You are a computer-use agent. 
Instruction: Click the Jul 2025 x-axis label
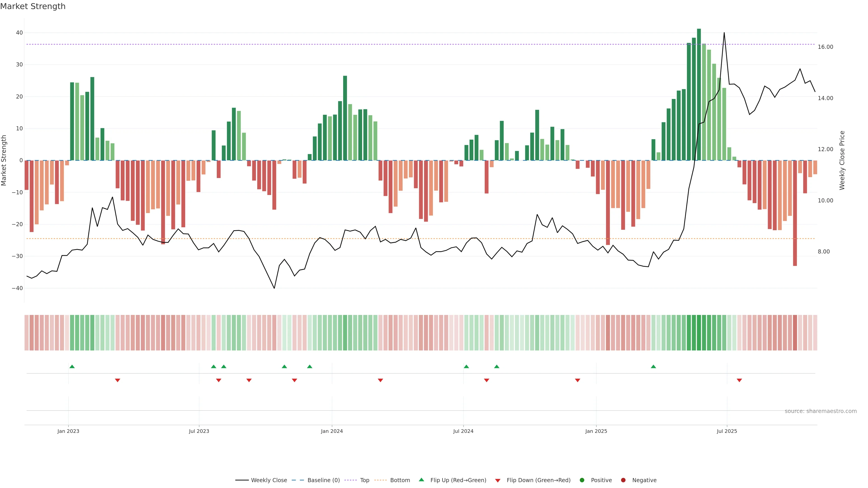[727, 431]
